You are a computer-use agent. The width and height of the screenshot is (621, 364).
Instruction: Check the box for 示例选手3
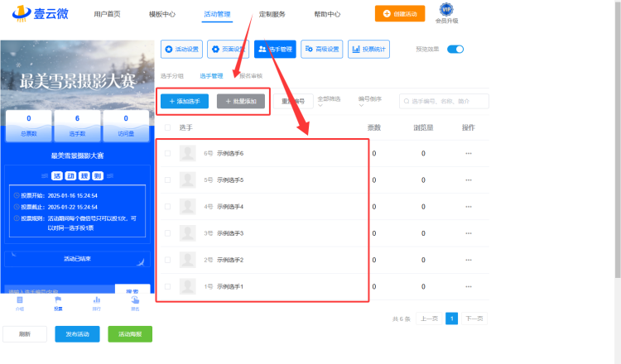[167, 233]
